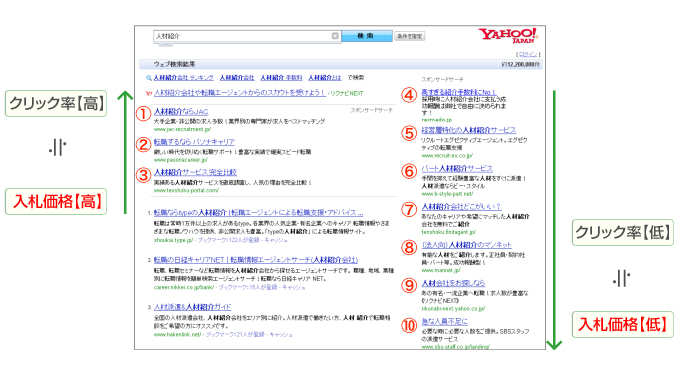
Task: Open result 転職ならtypeの人材紹介
Action: [x=258, y=213]
